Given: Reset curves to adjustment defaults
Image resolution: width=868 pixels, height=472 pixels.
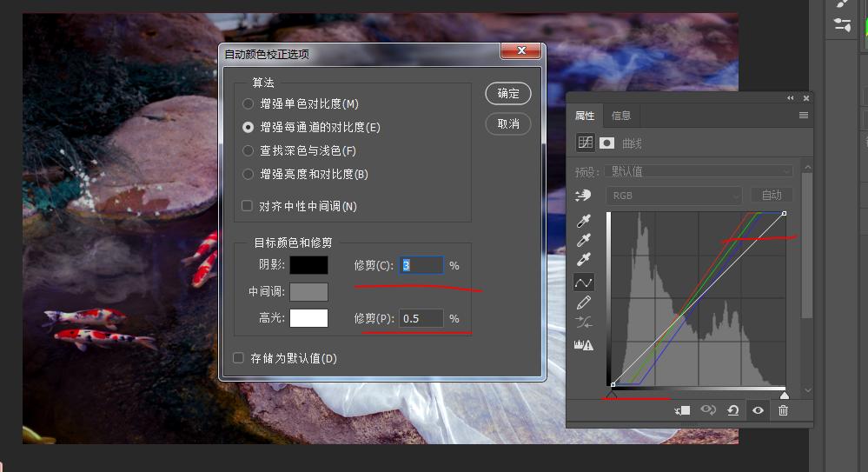Looking at the screenshot, I should pos(733,410).
